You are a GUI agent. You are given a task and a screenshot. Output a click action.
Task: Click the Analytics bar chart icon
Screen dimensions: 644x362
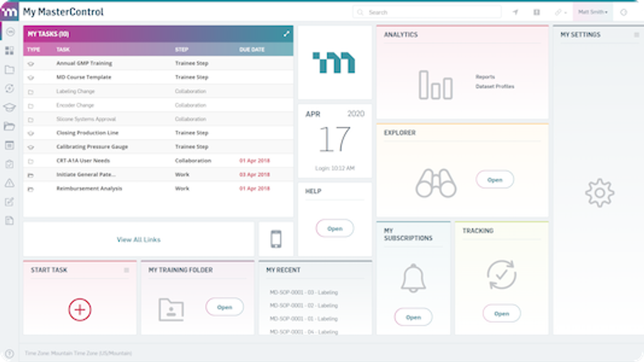(x=436, y=85)
